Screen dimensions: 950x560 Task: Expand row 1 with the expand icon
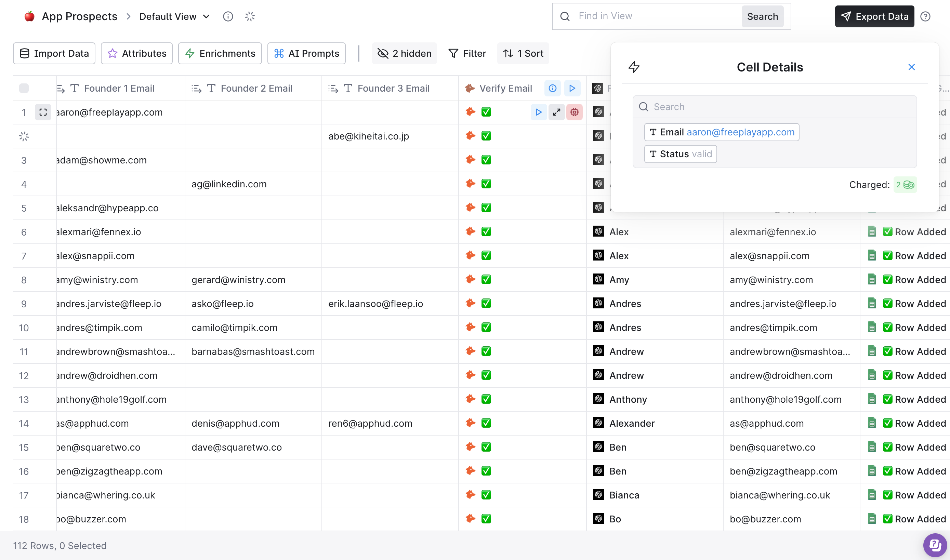coord(43,112)
